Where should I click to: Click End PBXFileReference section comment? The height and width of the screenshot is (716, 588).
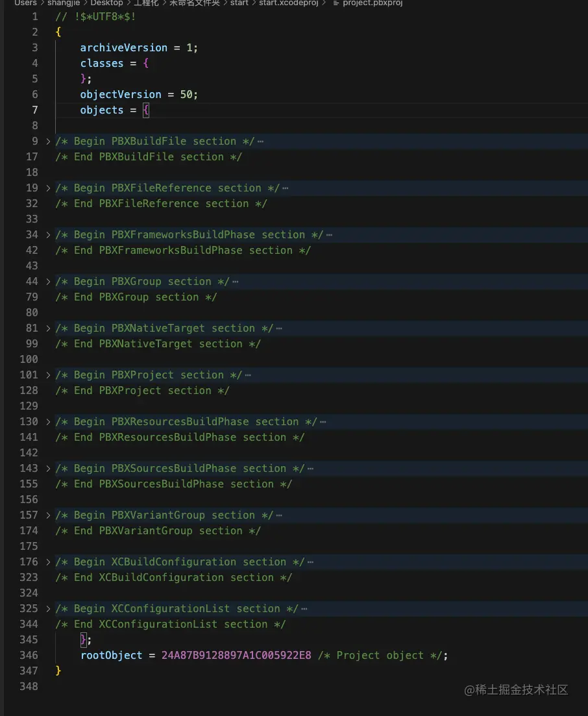[161, 204]
